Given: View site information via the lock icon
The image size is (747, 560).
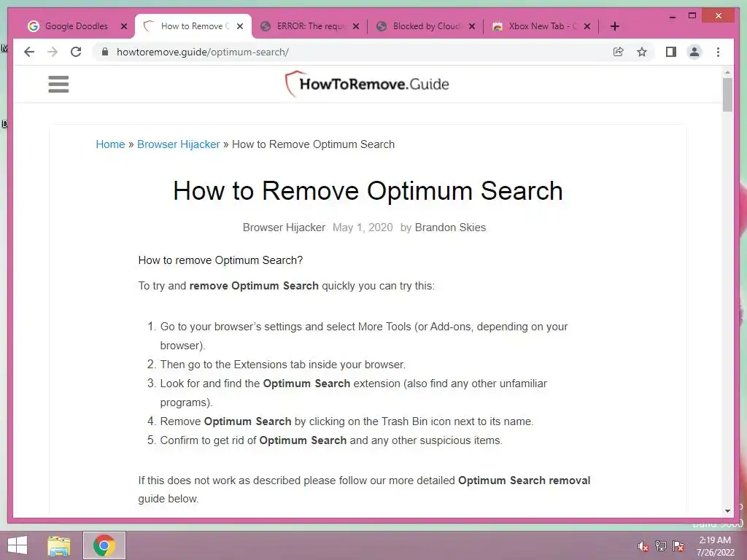Looking at the screenshot, I should 105,52.
